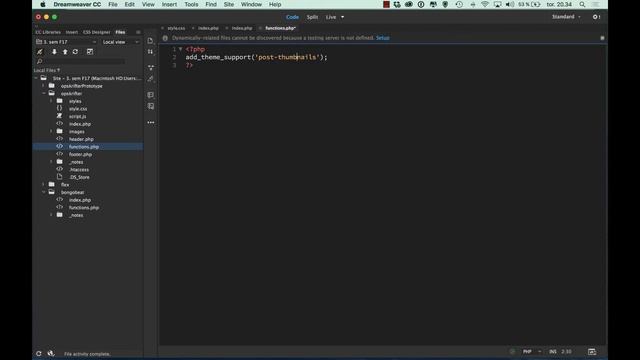Click the three-dots customize toolbar icon
640x360 pixels.
tap(151, 122)
